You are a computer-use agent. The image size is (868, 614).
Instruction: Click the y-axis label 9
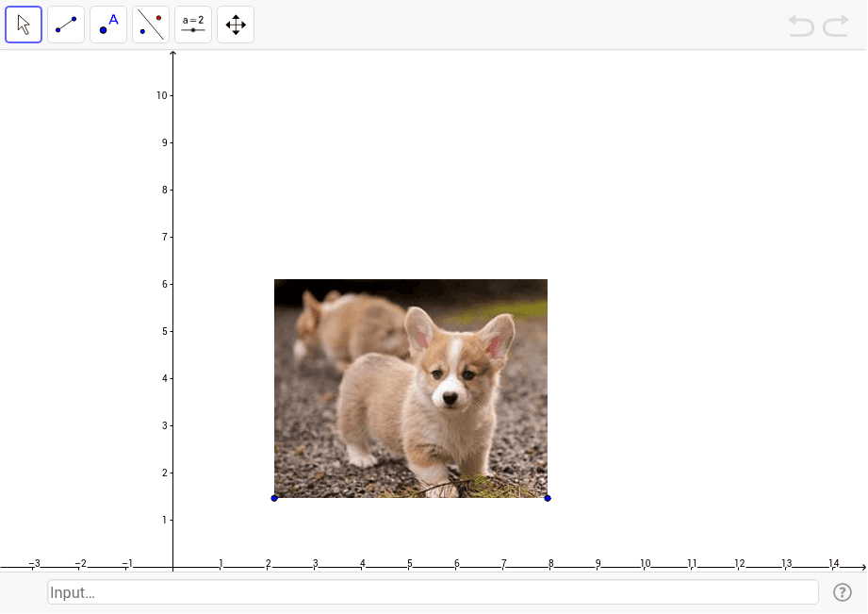(164, 142)
